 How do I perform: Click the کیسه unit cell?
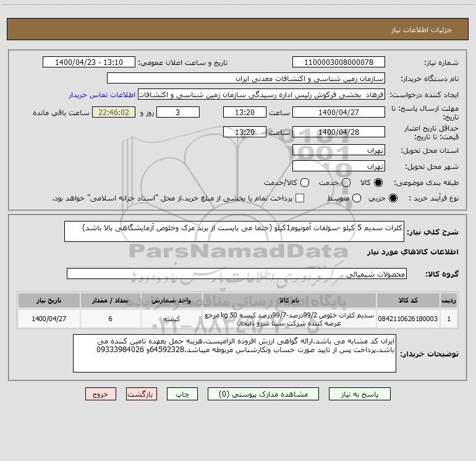(x=171, y=319)
